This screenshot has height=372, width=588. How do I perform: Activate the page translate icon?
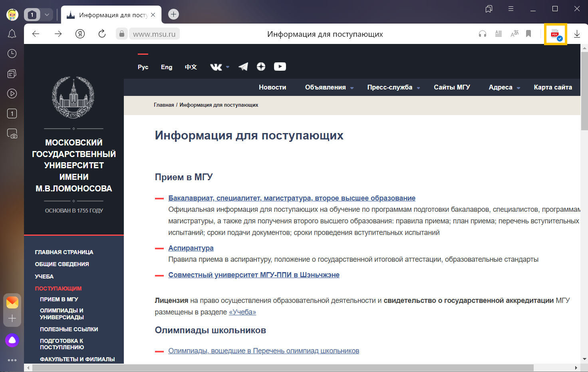(514, 34)
